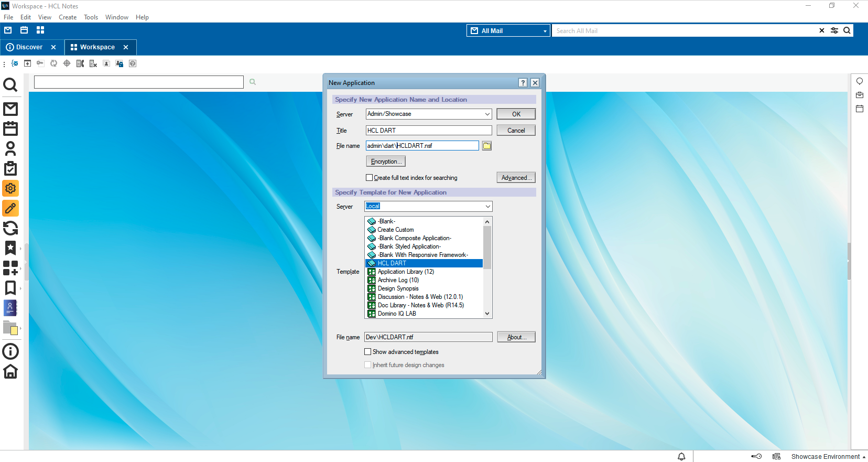Click the template list scrollbar up arrow
Screen dimensions: 868x462
point(487,222)
